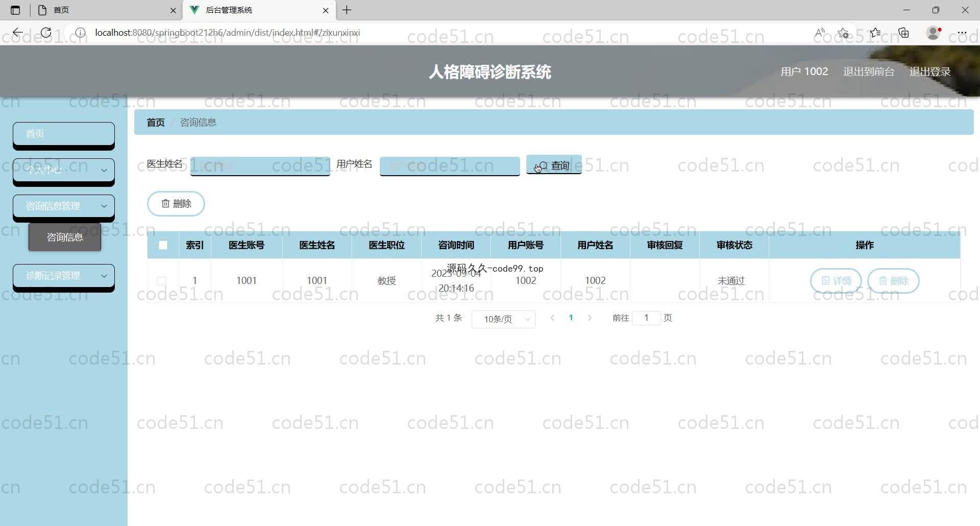
Task: Expand the 诊断记录管理 sidebar menu
Action: [x=64, y=276]
